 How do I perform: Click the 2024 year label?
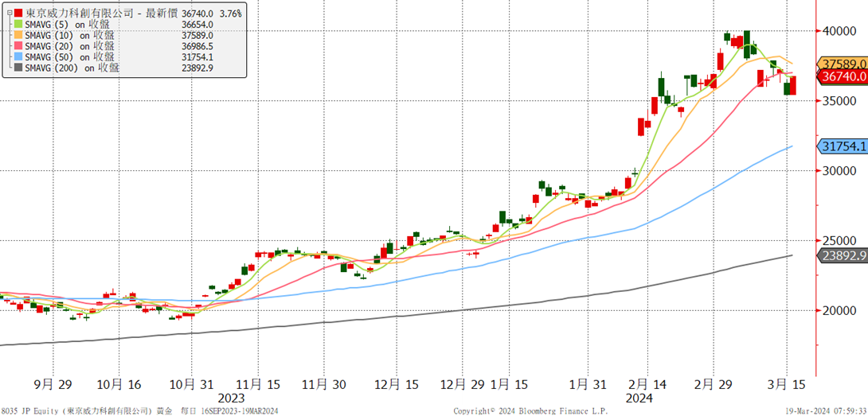(639, 399)
